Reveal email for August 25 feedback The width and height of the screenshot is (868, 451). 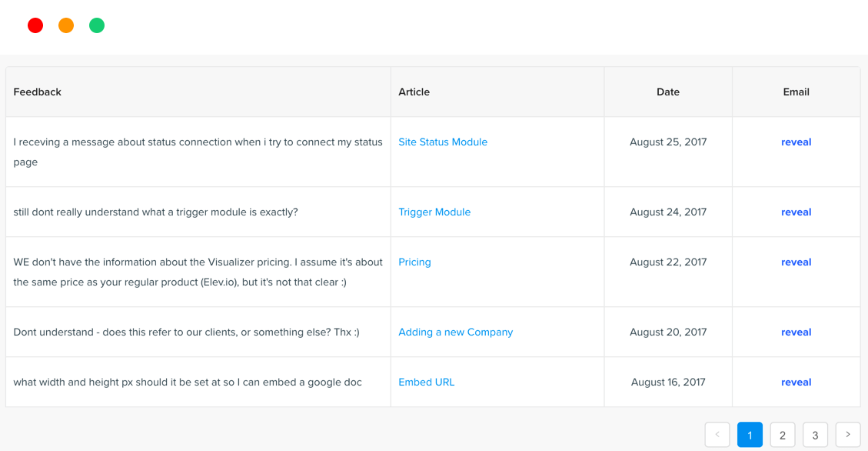click(796, 142)
